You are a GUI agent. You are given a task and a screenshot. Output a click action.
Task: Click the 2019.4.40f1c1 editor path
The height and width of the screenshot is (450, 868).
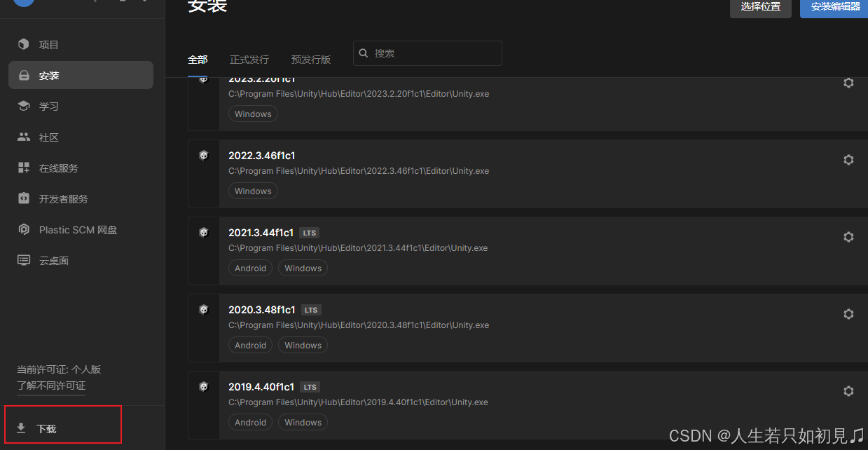[x=358, y=402]
